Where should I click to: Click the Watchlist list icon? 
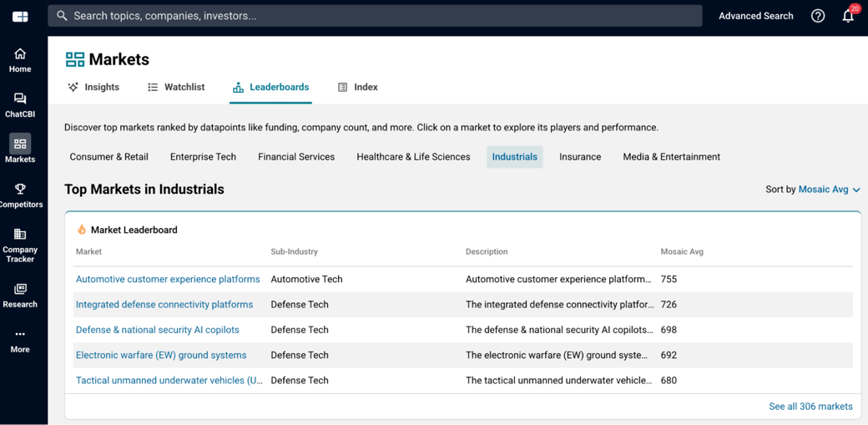pos(153,87)
